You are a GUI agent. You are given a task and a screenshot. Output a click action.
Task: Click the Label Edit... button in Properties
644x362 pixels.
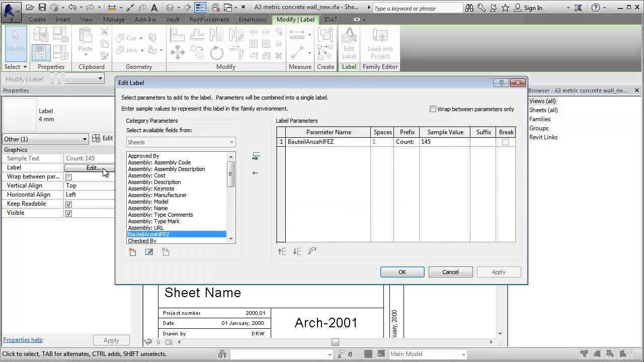tap(90, 168)
